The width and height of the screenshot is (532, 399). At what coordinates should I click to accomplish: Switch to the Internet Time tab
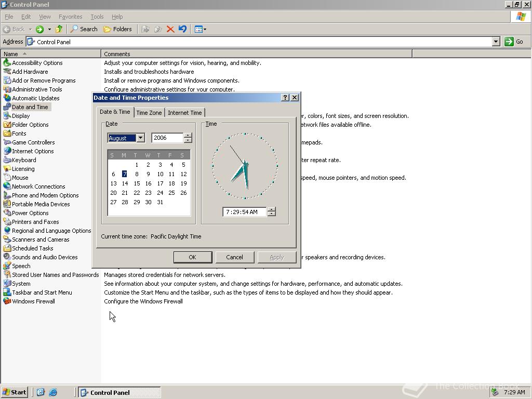184,113
